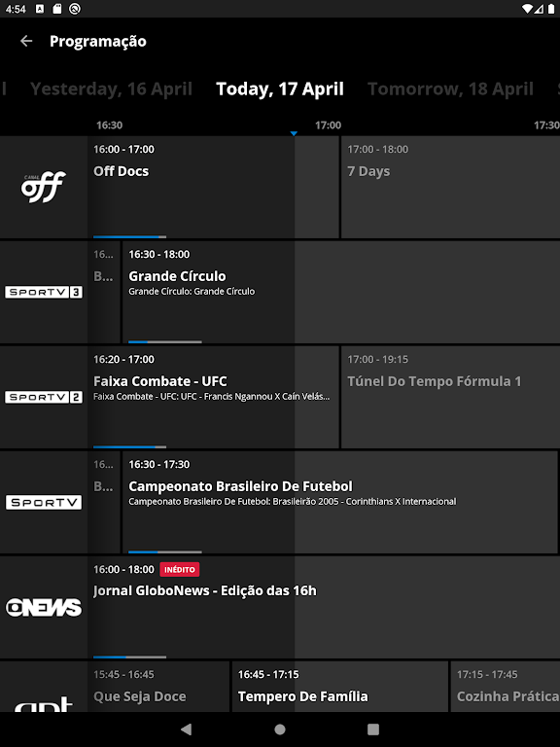Click the Programação title

click(98, 42)
